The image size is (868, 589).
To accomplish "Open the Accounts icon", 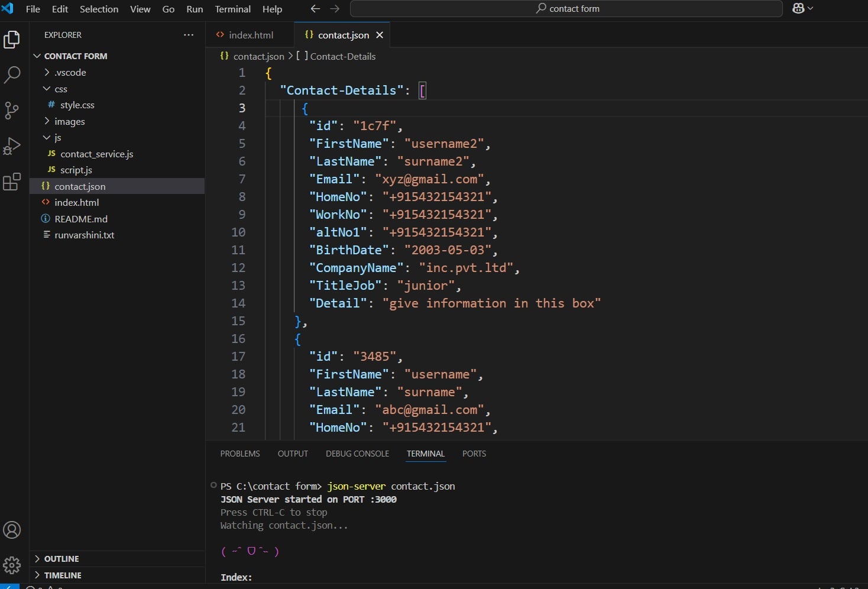I will pyautogui.click(x=12, y=530).
